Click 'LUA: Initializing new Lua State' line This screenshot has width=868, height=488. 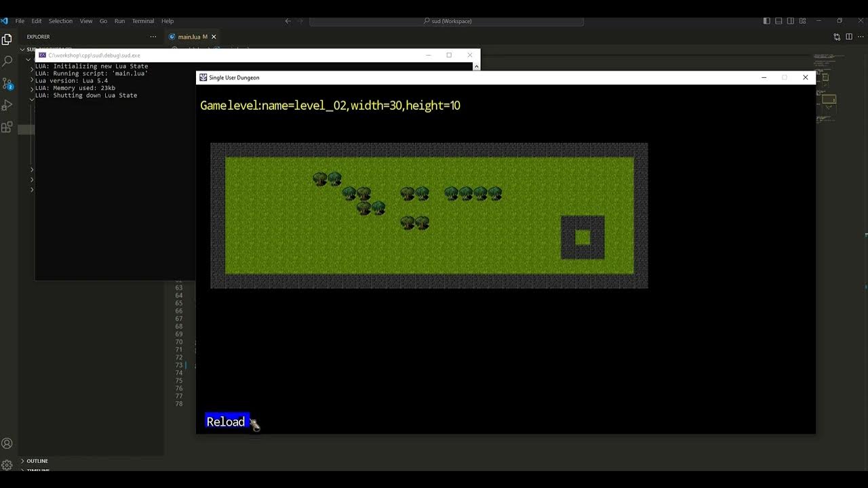tap(92, 66)
